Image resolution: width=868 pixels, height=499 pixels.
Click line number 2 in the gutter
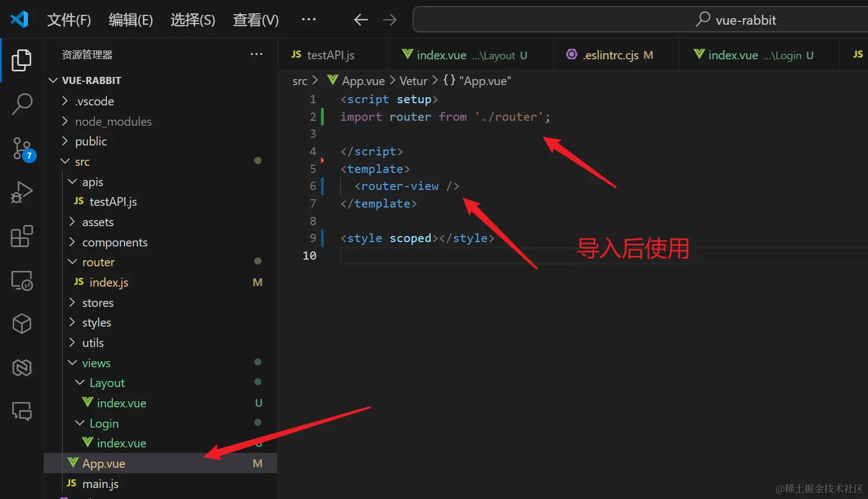(313, 116)
